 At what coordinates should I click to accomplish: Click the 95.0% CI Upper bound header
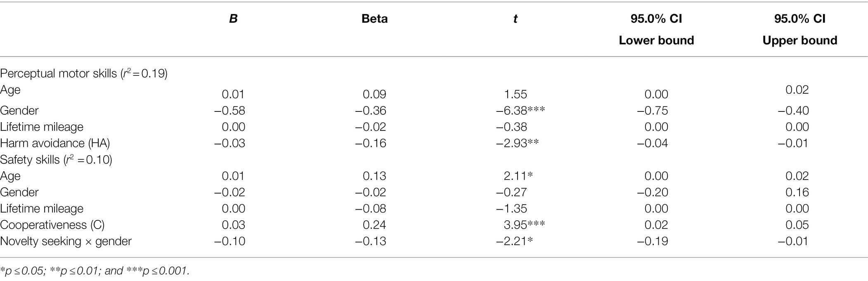pyautogui.click(x=800, y=29)
